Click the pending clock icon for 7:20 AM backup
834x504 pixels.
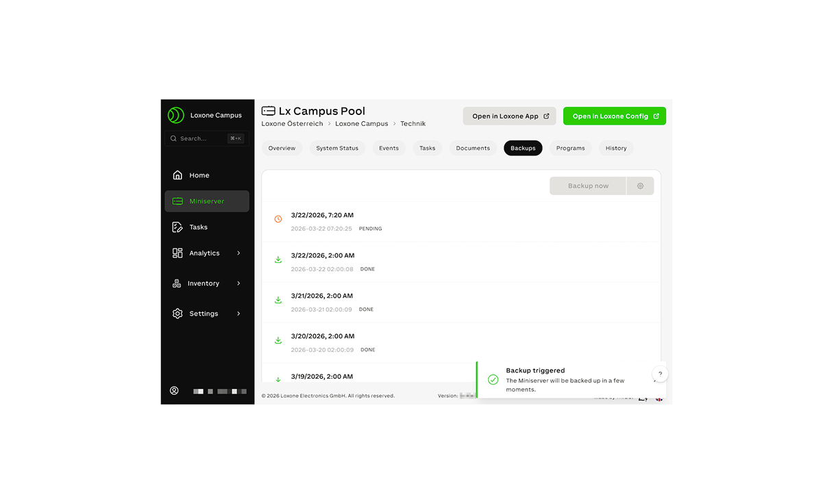[x=278, y=219]
